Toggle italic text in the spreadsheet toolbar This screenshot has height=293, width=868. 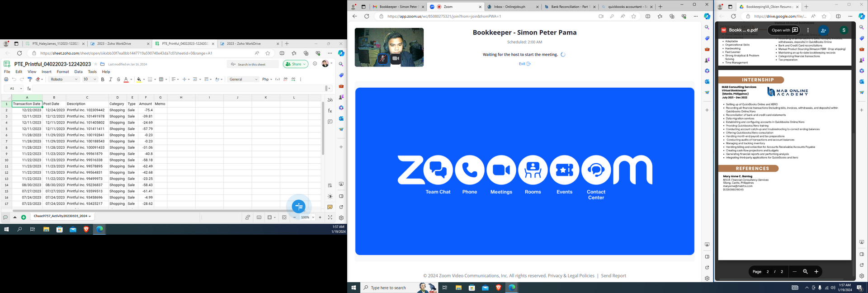(x=110, y=80)
